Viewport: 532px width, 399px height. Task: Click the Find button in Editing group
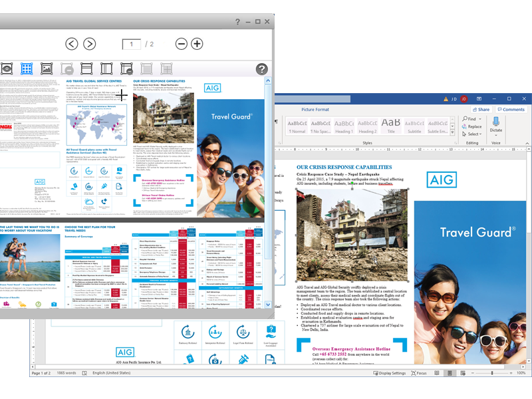[469, 119]
